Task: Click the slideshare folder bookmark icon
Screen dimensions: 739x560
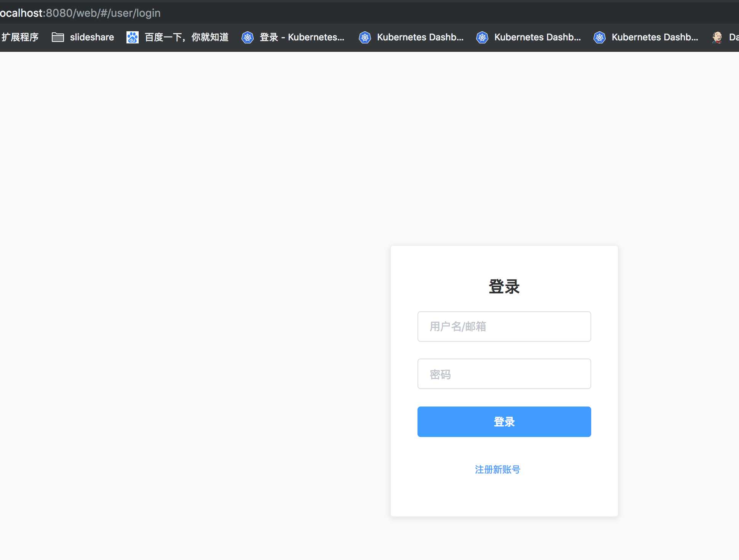Action: tap(58, 37)
